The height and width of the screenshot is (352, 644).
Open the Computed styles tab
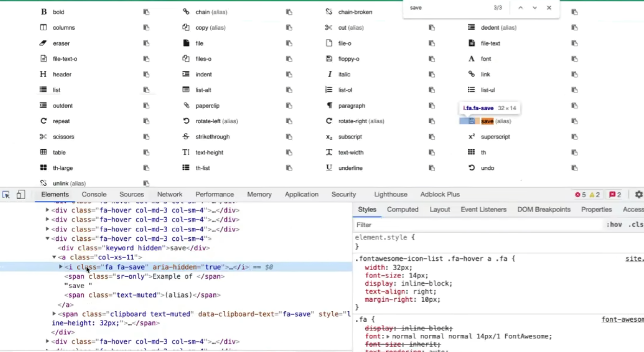402,210
